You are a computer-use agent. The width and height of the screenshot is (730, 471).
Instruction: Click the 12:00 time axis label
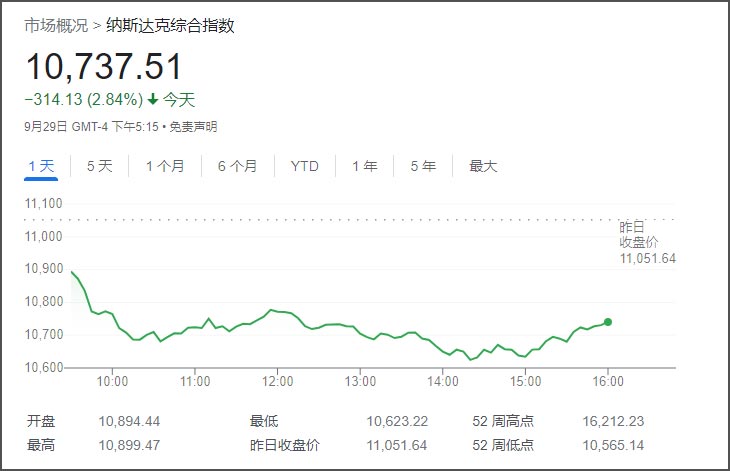pos(277,381)
